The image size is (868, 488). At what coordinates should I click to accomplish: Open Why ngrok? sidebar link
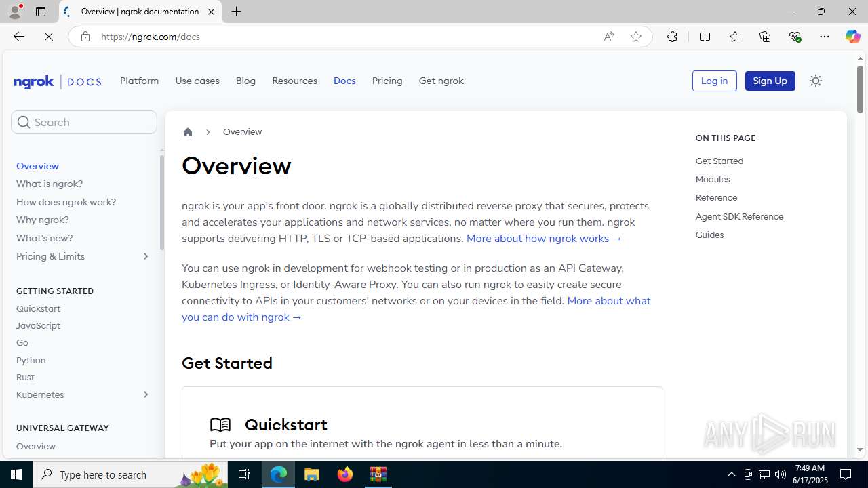(42, 220)
